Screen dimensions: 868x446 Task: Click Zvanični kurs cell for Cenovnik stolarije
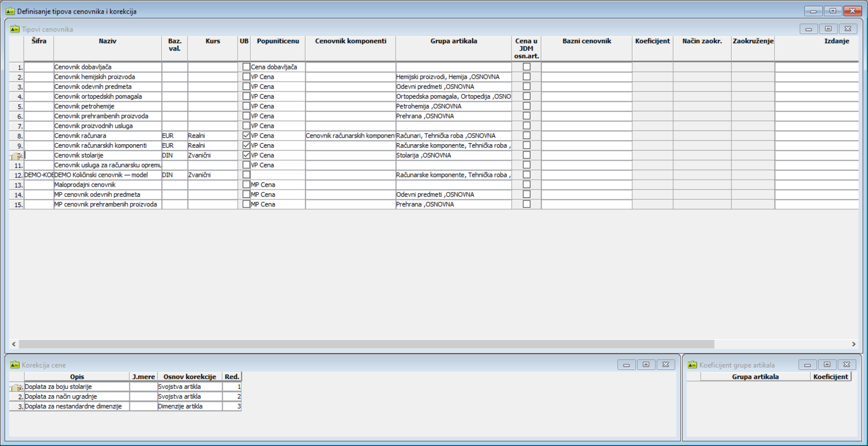[x=213, y=156]
